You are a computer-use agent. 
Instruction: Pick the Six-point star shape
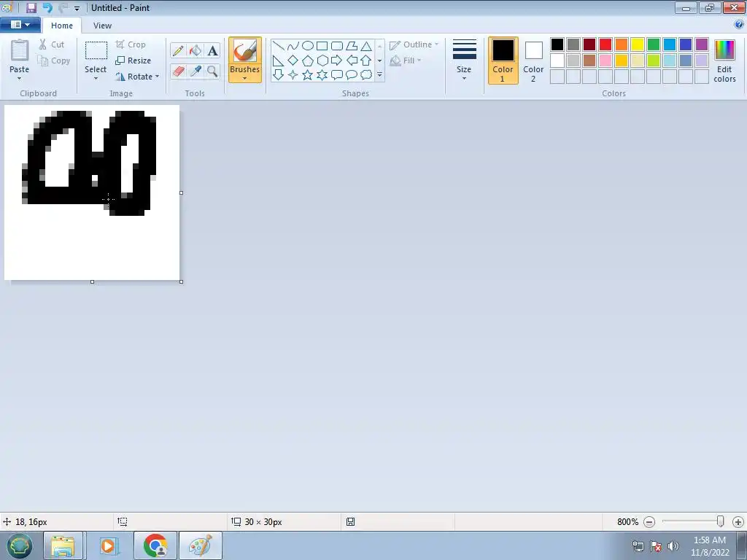click(322, 75)
